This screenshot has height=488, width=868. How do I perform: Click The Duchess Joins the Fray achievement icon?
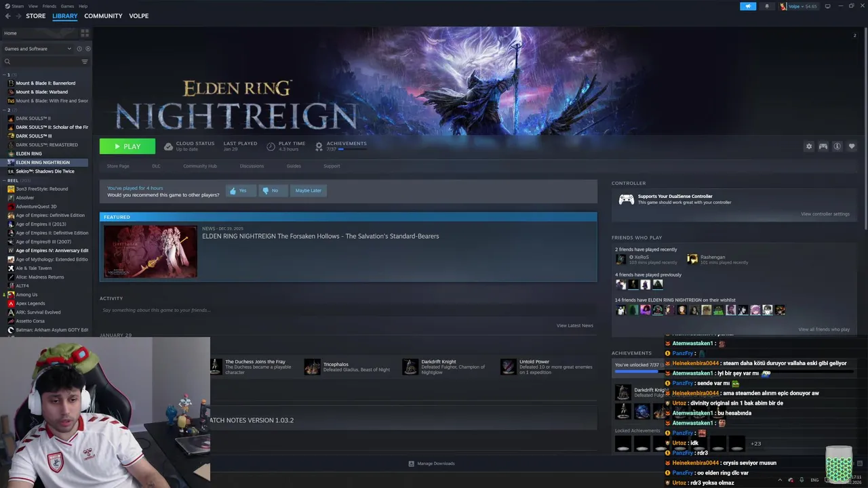(215, 367)
